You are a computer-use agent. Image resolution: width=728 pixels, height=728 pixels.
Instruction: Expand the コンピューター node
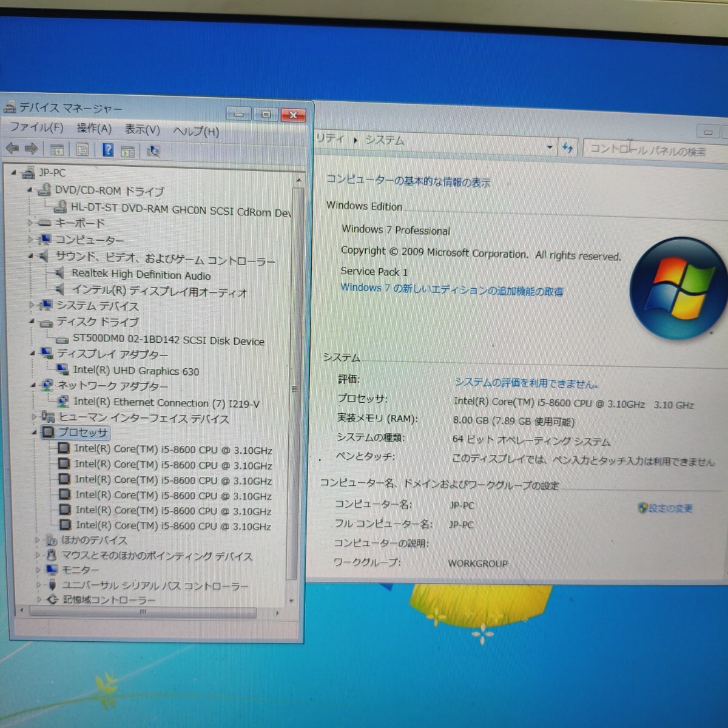coord(30,240)
